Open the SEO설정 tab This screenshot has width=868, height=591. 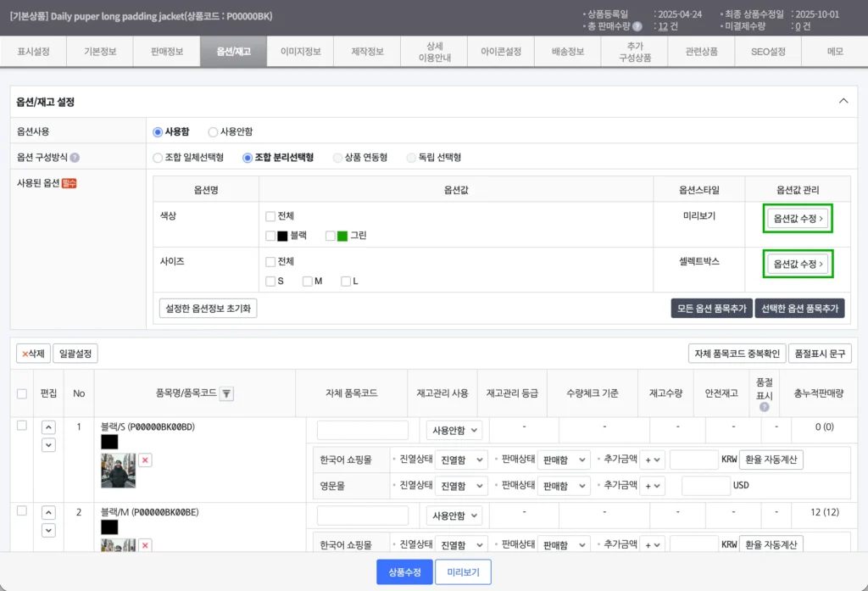[767, 51]
